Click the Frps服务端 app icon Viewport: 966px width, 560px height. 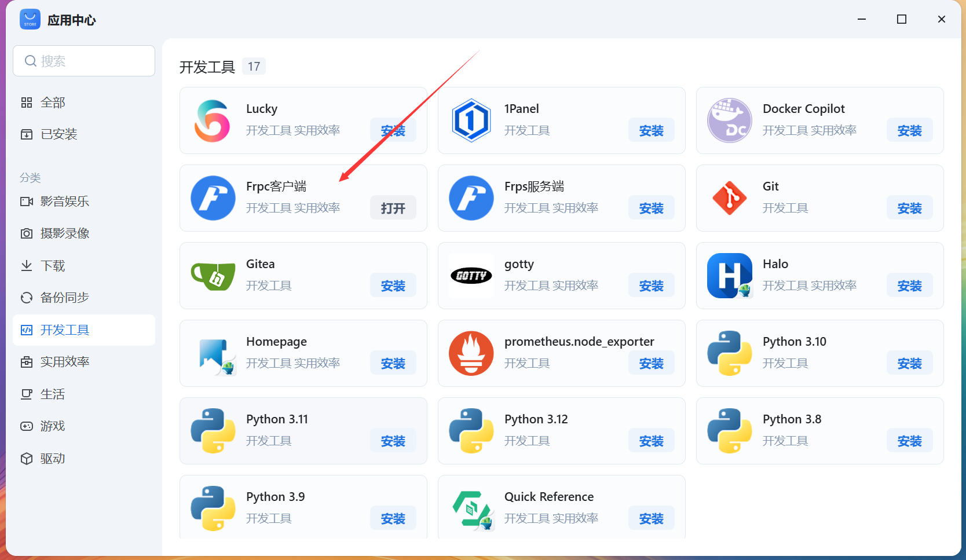point(471,198)
